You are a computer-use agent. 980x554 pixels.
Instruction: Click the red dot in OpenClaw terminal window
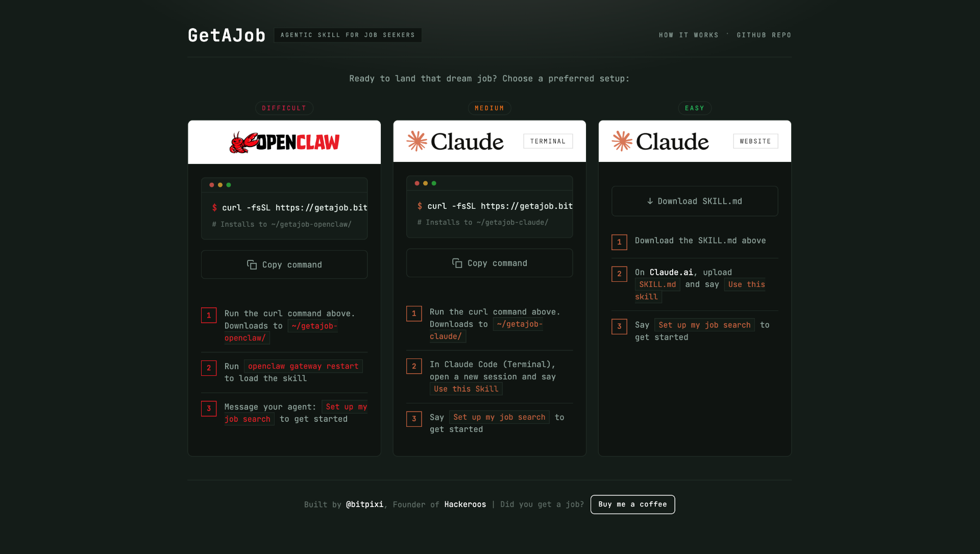click(x=212, y=185)
